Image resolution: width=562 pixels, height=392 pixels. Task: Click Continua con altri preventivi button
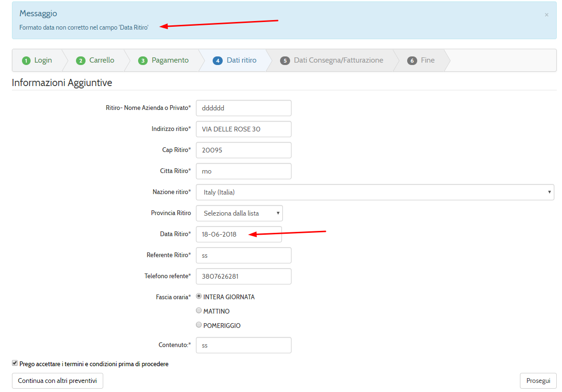click(x=57, y=381)
